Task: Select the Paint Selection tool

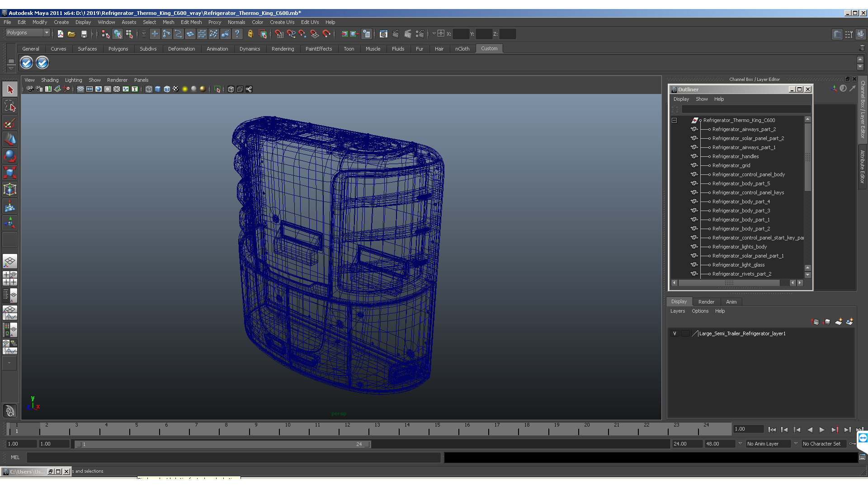Action: click(x=10, y=123)
